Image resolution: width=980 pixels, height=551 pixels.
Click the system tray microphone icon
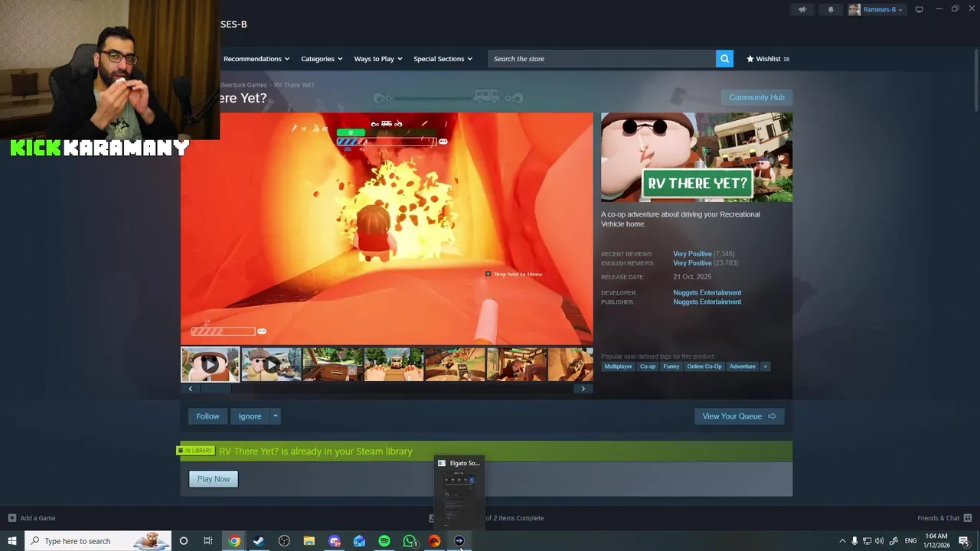point(854,541)
